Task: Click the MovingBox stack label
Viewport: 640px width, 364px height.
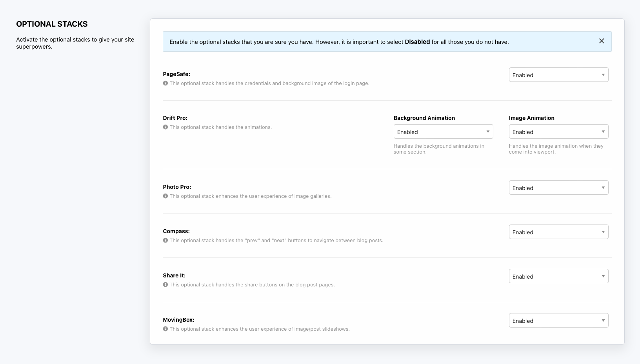Action: click(x=178, y=320)
